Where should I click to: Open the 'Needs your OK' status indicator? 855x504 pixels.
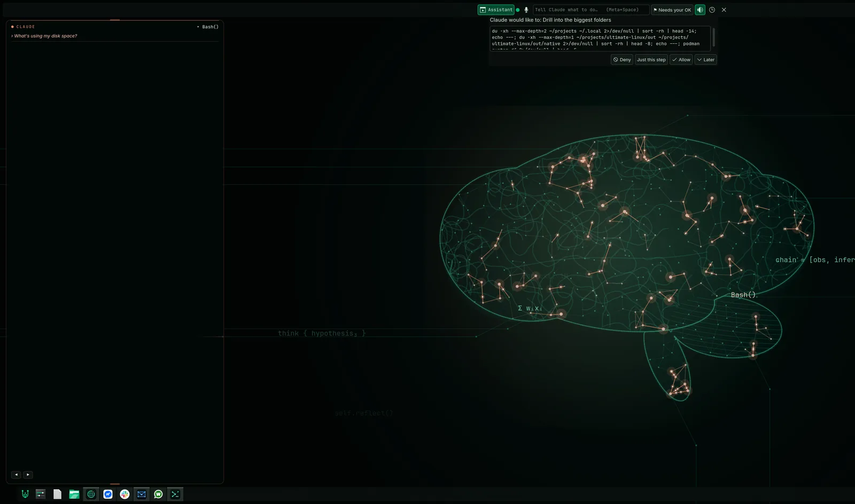point(672,10)
